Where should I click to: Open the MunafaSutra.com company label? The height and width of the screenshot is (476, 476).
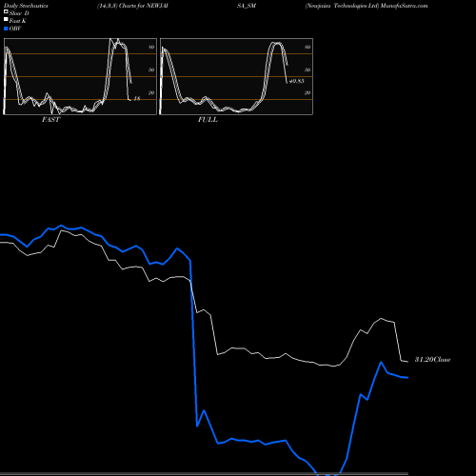click(367, 6)
